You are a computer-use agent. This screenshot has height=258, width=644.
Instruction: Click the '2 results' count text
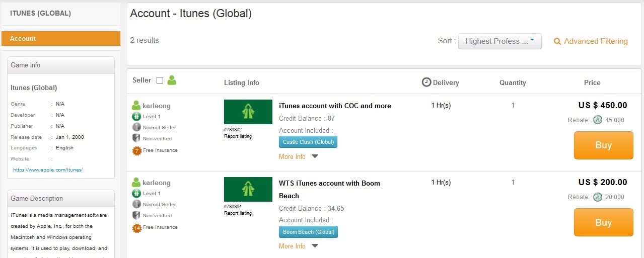(145, 40)
